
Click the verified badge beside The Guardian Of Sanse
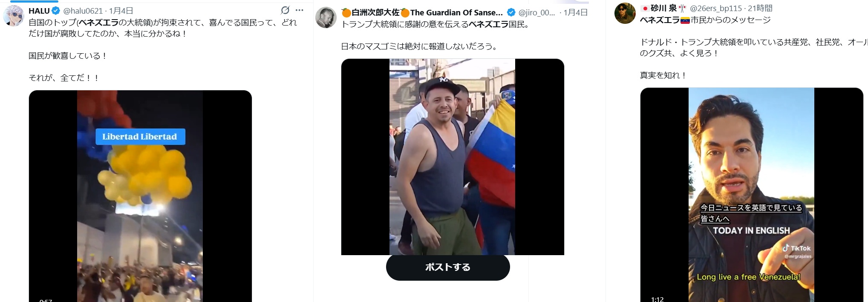(511, 12)
